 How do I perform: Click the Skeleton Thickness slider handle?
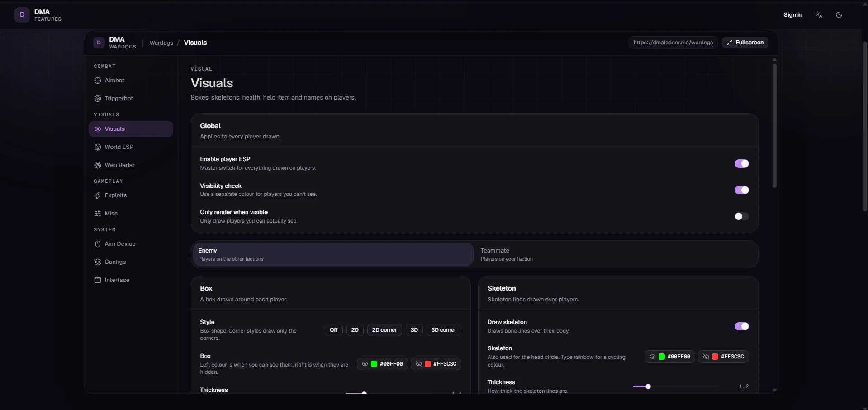(648, 386)
